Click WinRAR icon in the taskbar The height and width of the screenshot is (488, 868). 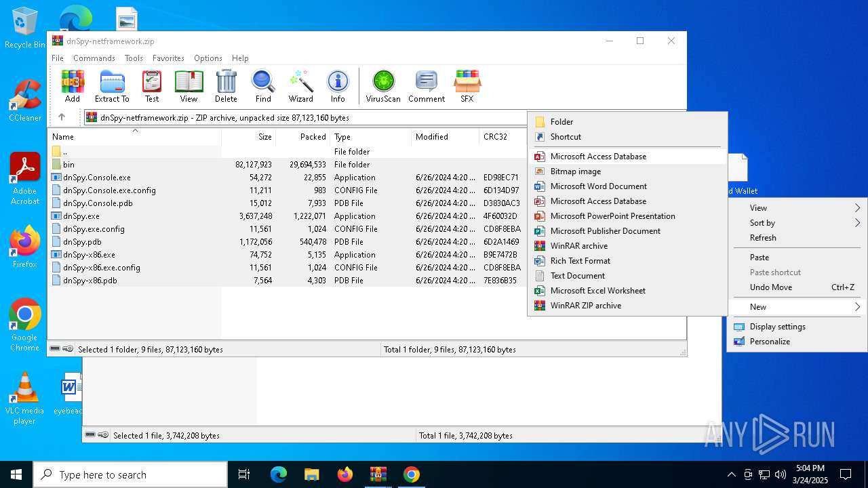click(x=378, y=474)
